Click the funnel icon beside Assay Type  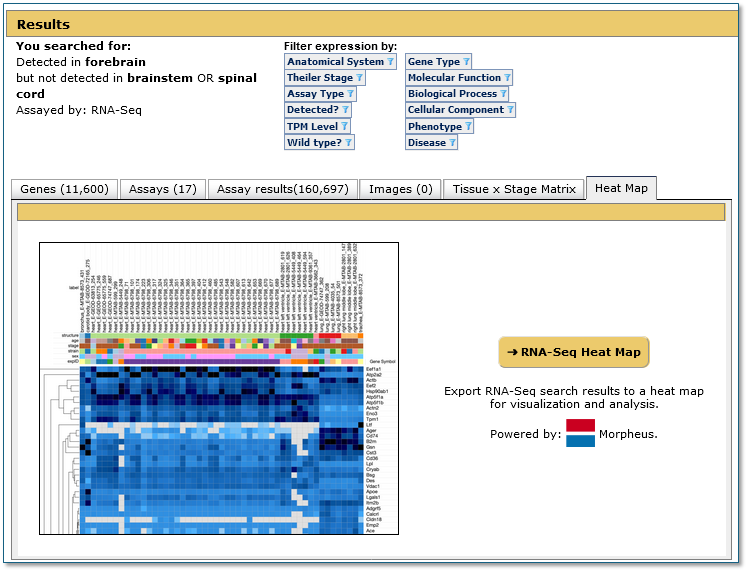(x=350, y=94)
